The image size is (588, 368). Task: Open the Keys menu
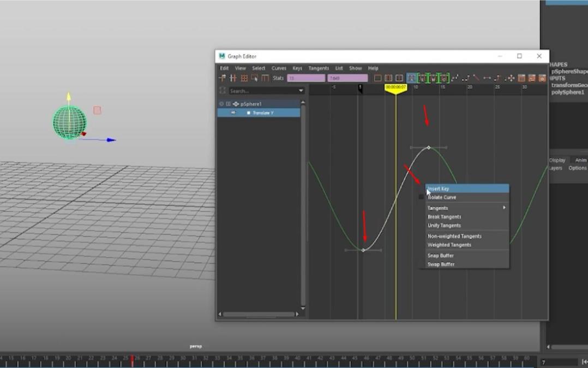click(297, 68)
